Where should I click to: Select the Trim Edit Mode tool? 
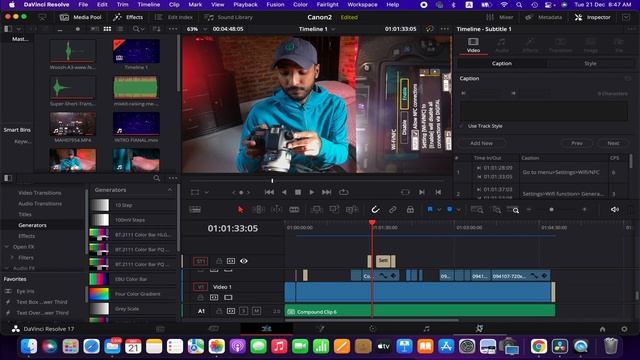click(258, 209)
